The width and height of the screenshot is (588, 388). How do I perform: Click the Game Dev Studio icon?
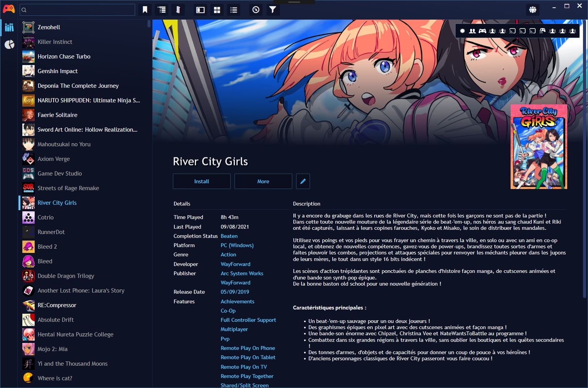pyautogui.click(x=28, y=174)
